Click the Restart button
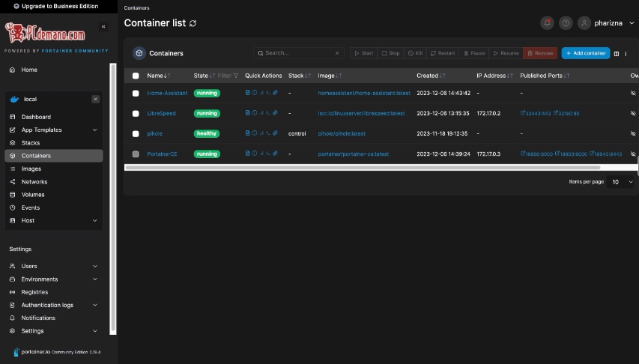 pyautogui.click(x=443, y=53)
